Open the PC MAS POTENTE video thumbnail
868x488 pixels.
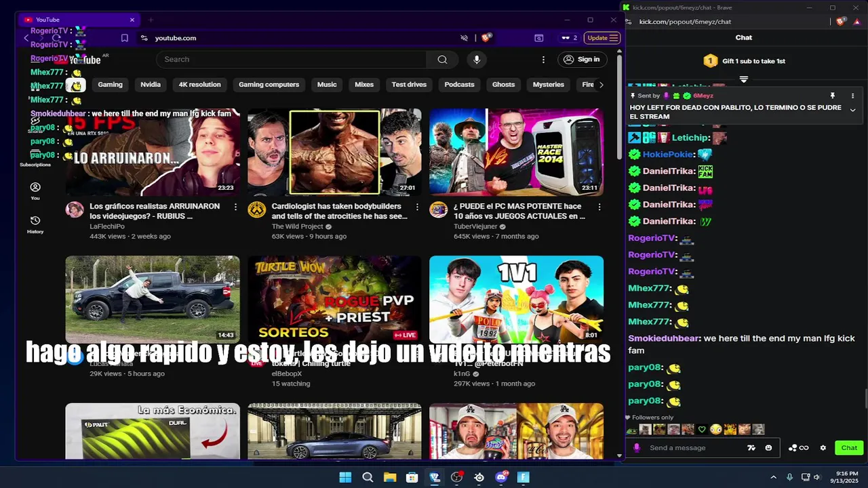click(516, 152)
